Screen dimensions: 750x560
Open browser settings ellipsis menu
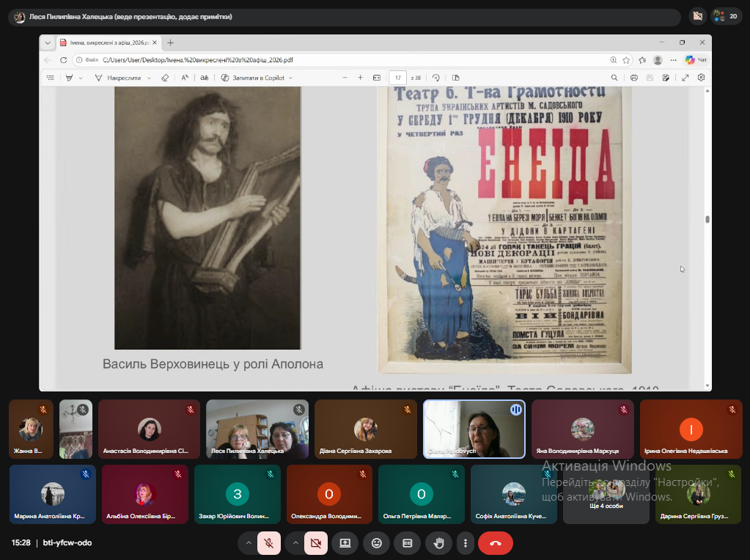click(674, 60)
